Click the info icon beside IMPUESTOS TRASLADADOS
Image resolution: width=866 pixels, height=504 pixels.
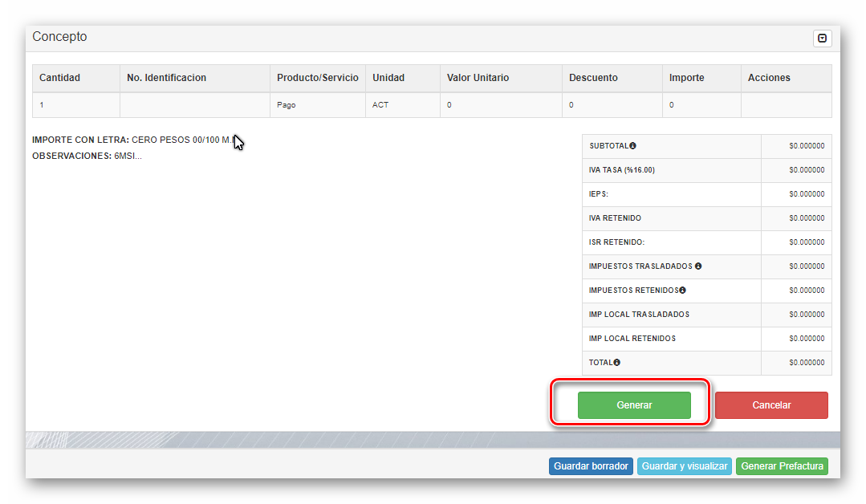(x=698, y=266)
